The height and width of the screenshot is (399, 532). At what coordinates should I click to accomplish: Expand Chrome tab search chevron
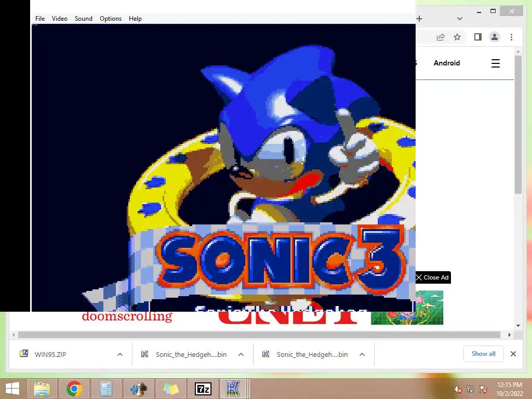[x=459, y=19]
